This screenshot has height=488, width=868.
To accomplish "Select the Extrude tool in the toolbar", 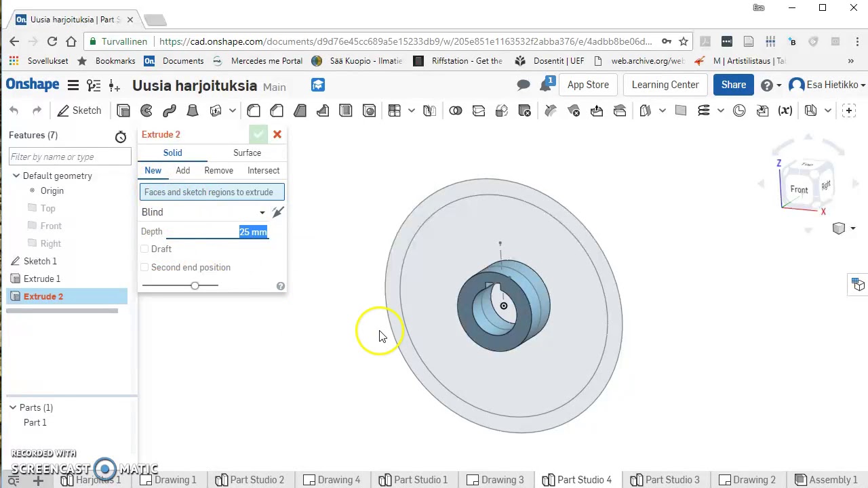I will [x=123, y=110].
